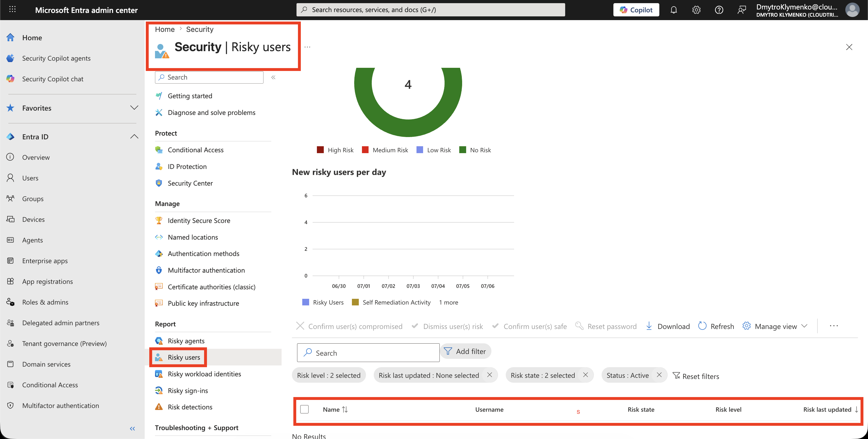Open the notifications bell icon

(x=674, y=10)
